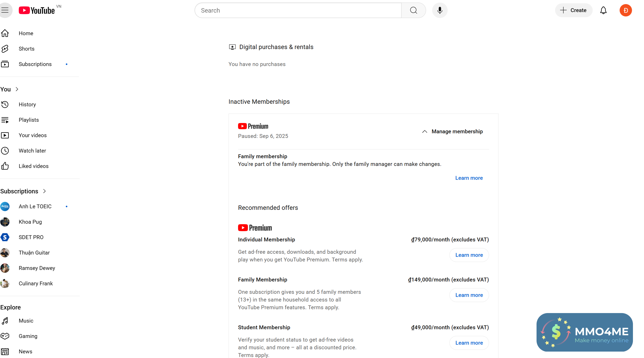
Task: Focus the Search input field
Action: pyautogui.click(x=298, y=10)
